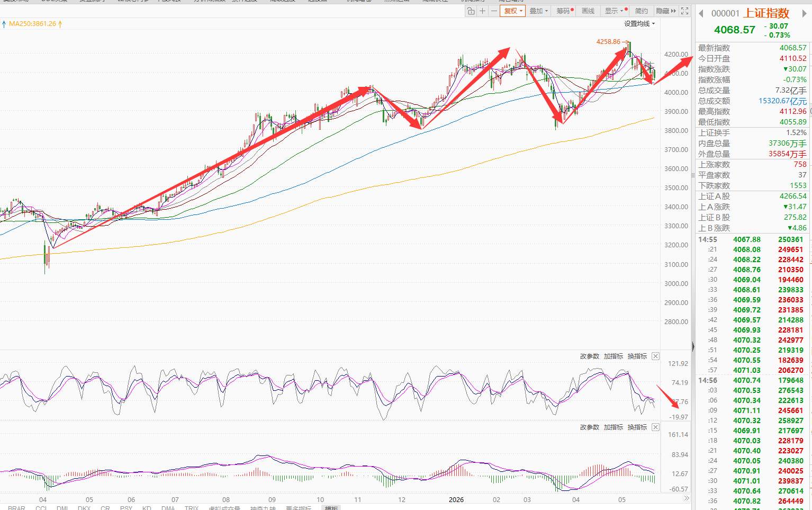This screenshot has height=510, width=812.
Task: Click the 最高指数 row
Action: [752, 111]
